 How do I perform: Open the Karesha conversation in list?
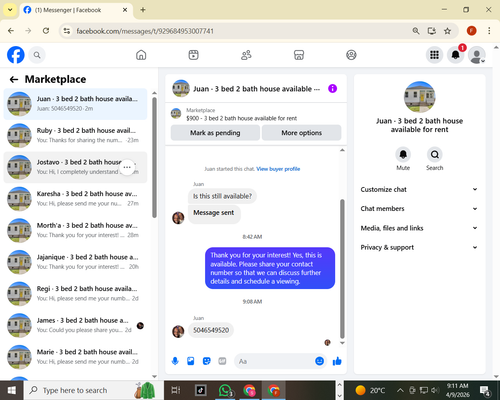click(x=75, y=199)
